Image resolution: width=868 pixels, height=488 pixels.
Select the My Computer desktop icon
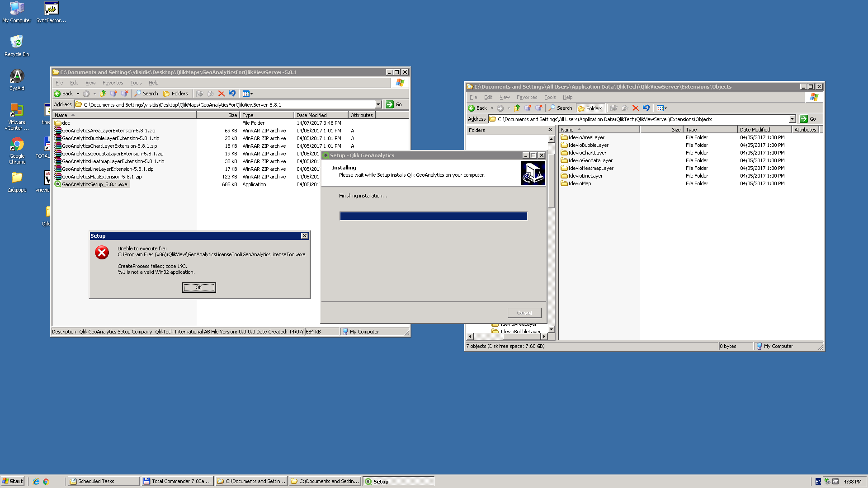tap(17, 12)
